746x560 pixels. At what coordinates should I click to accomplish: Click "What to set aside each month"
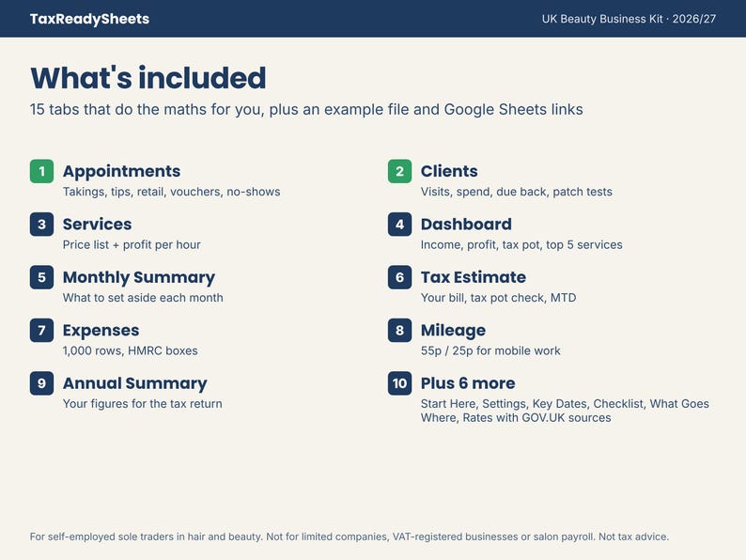pyautogui.click(x=143, y=298)
